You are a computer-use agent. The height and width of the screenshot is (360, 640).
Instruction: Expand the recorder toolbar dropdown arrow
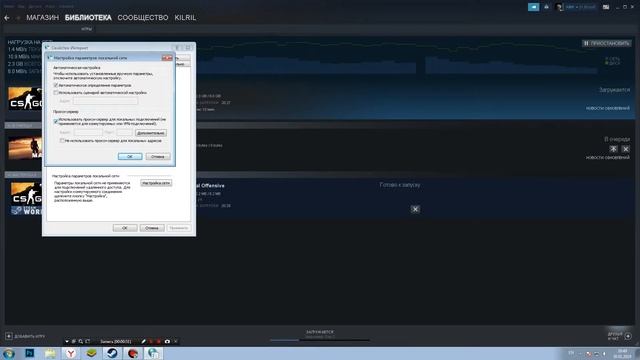(x=67, y=341)
